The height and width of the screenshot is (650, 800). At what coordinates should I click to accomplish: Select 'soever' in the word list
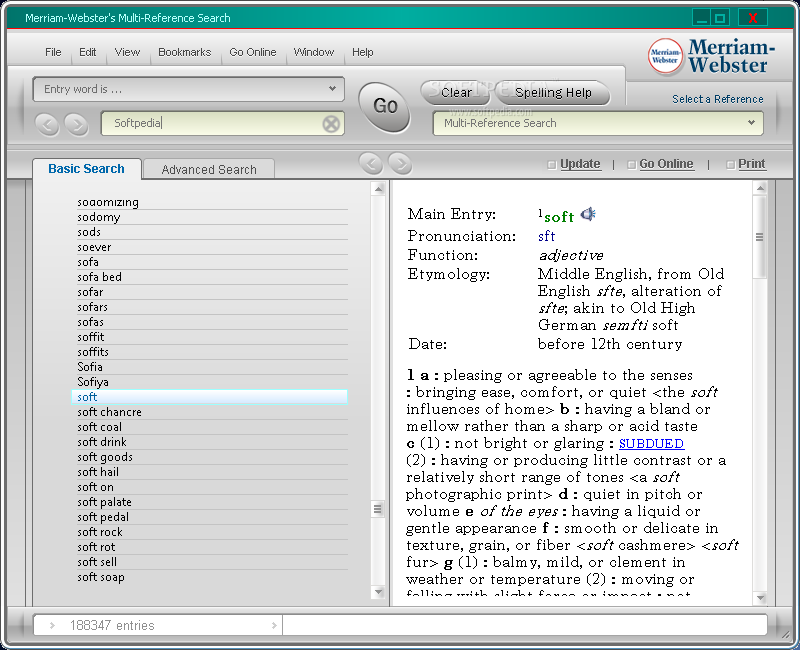coord(210,247)
